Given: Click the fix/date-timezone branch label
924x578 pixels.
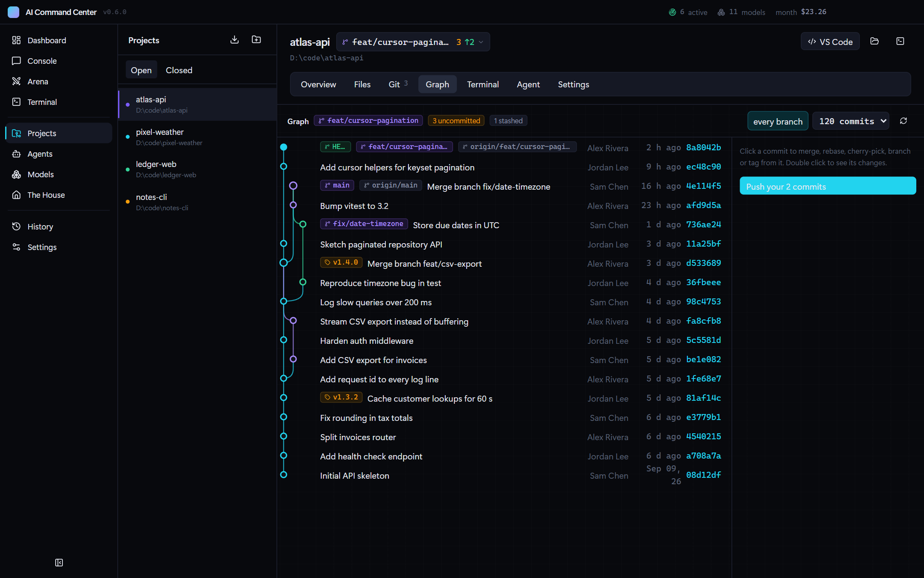Looking at the screenshot, I should pyautogui.click(x=364, y=224).
